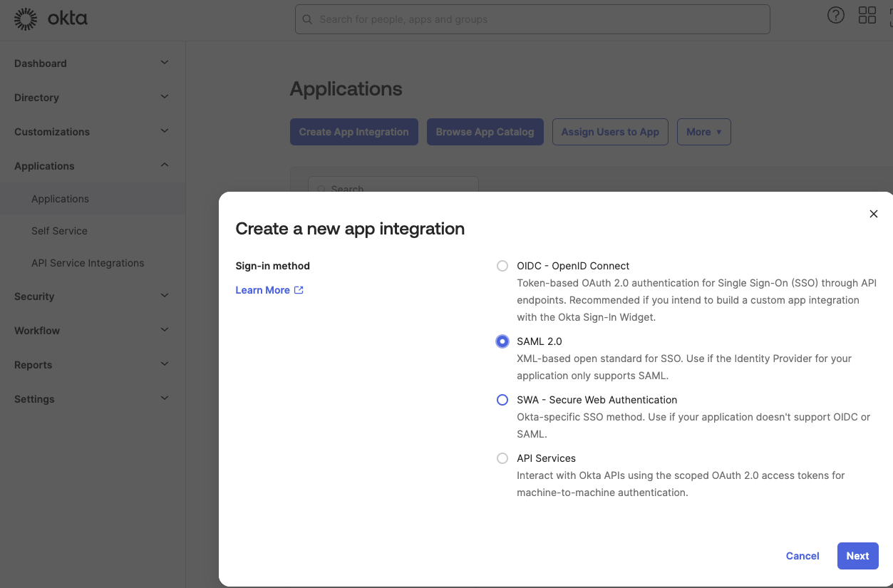Image resolution: width=893 pixels, height=588 pixels.
Task: Expand the Reports chevron
Action: point(165,364)
